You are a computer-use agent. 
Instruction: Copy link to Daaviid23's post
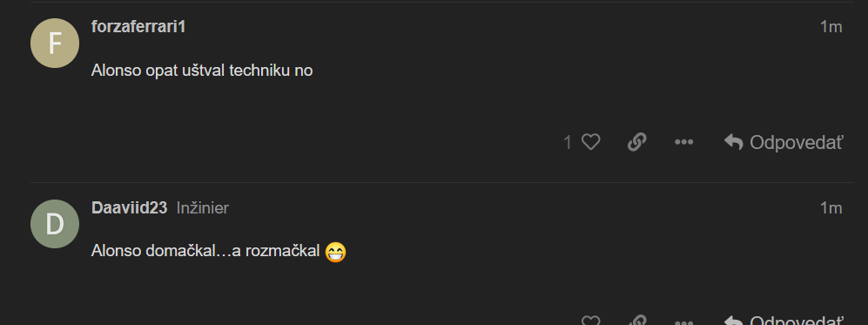[637, 320]
